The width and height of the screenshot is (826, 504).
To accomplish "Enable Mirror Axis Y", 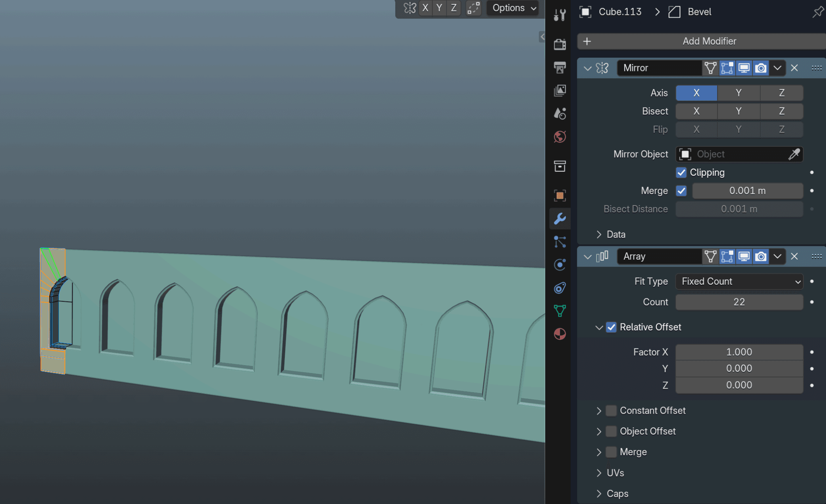I will pyautogui.click(x=739, y=93).
